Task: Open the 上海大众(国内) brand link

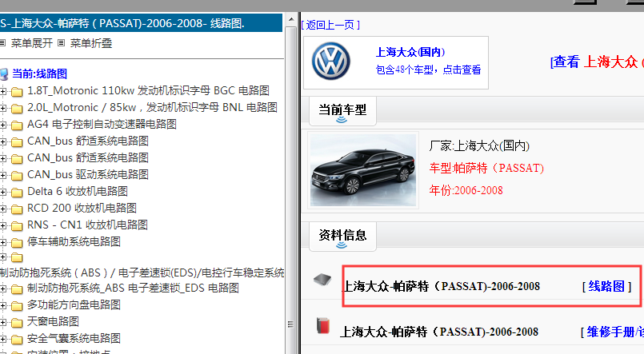Action: pos(410,52)
